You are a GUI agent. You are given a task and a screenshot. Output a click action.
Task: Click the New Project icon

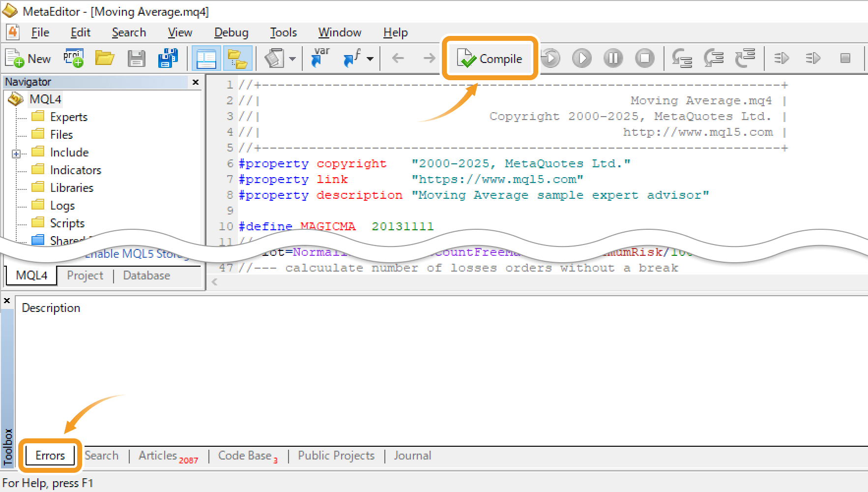pos(73,59)
